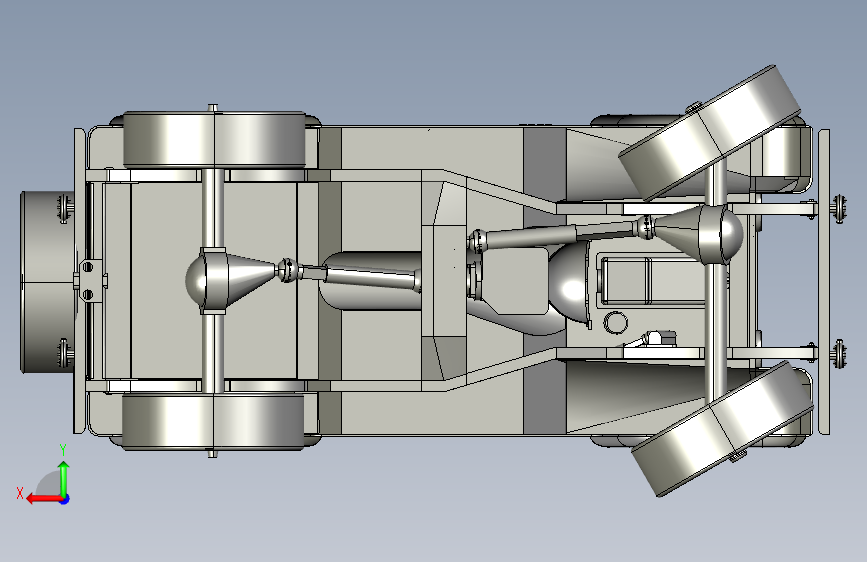Select the lower straight rear wheel
This screenshot has width=867, height=562.
click(x=213, y=422)
